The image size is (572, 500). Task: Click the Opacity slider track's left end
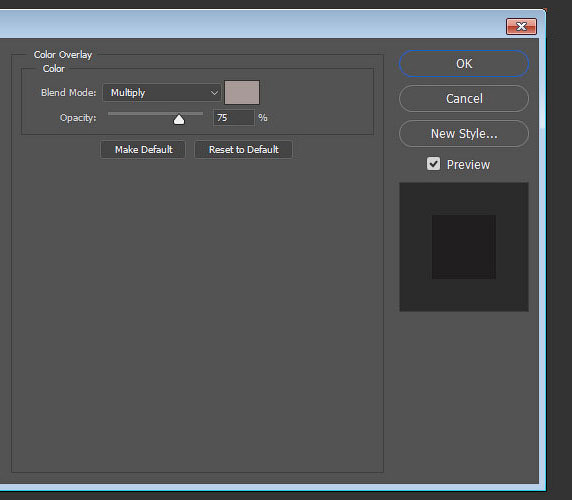pyautogui.click(x=110, y=114)
